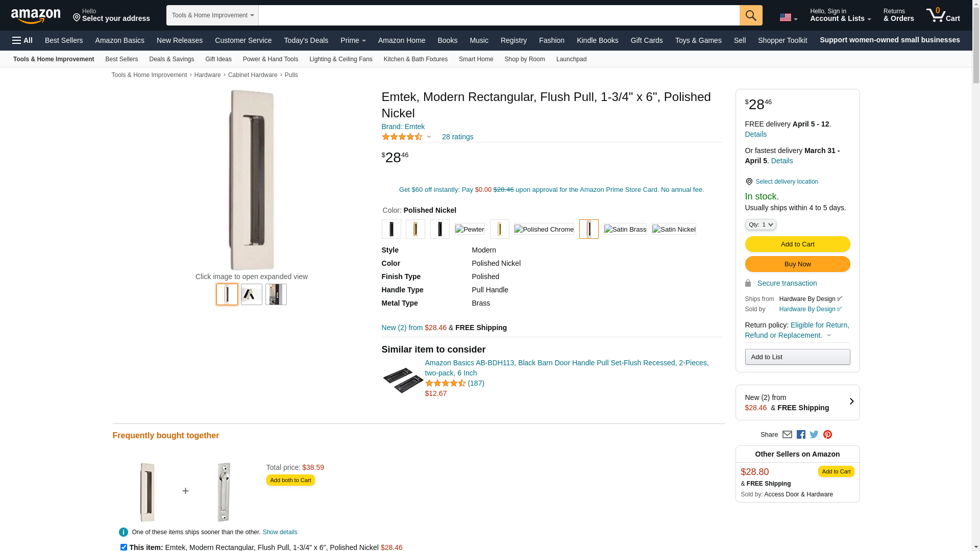Viewport: 980px width, 551px height.
Task: Click the yellow Add to Cart button
Action: tap(797, 244)
